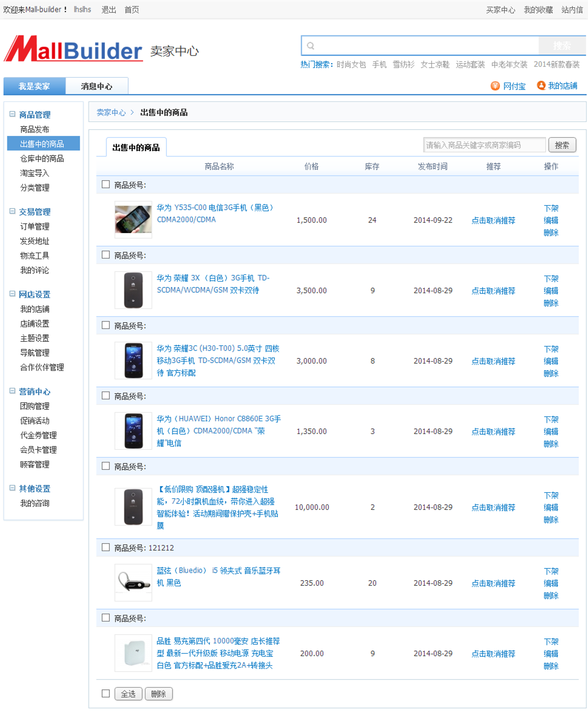Open 店铺设置 in the sidebar
588x715 pixels.
(35, 324)
